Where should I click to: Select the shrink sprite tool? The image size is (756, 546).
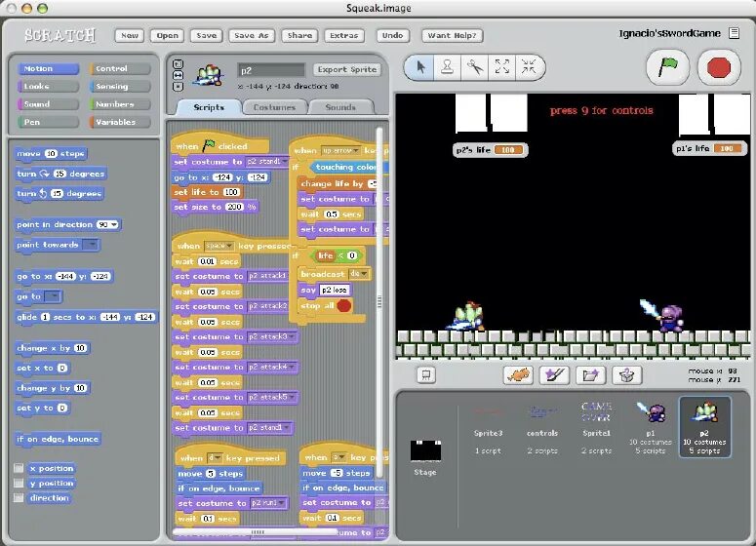(529, 67)
